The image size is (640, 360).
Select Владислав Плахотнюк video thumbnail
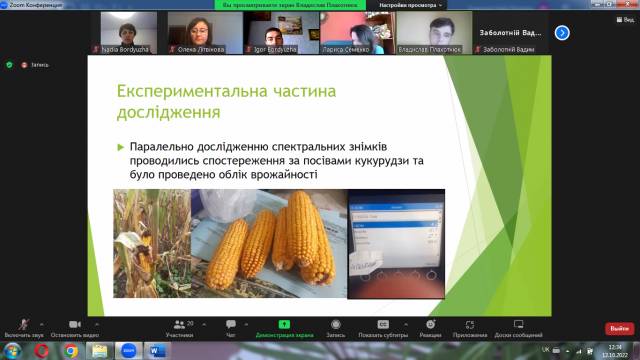pyautogui.click(x=434, y=33)
